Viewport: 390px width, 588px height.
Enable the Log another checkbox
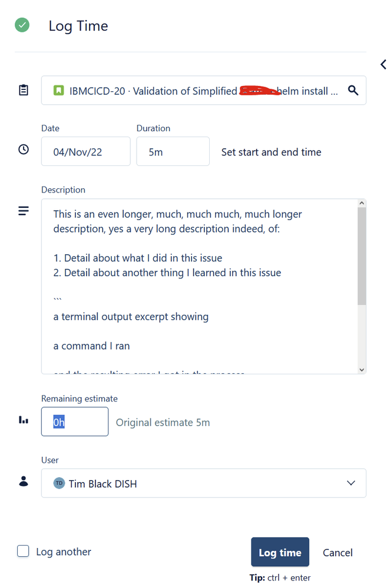24,552
